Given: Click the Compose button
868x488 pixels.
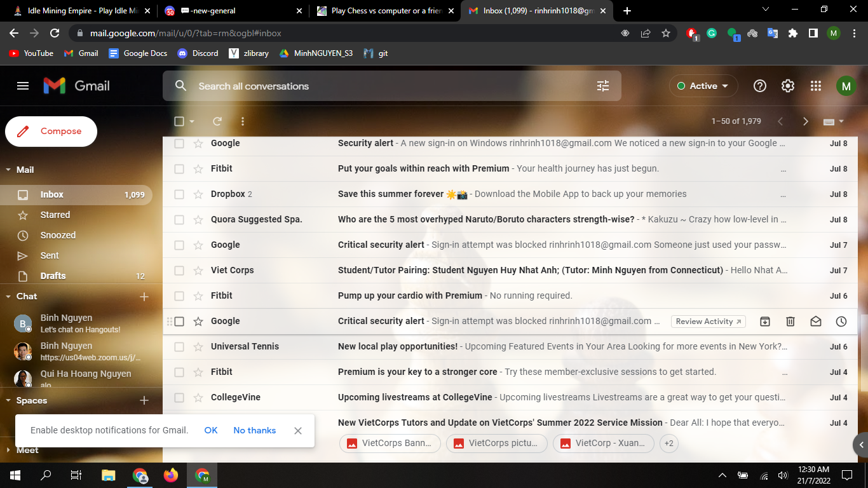Looking at the screenshot, I should click(51, 132).
